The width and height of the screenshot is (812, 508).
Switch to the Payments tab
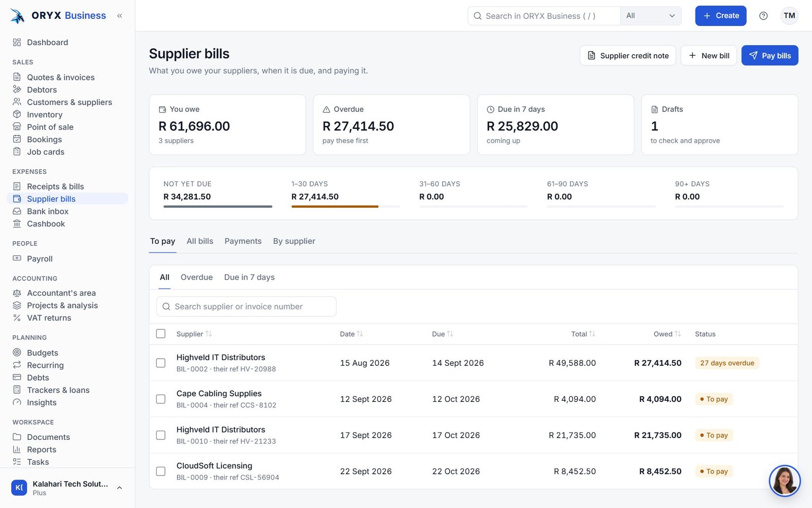pyautogui.click(x=243, y=241)
